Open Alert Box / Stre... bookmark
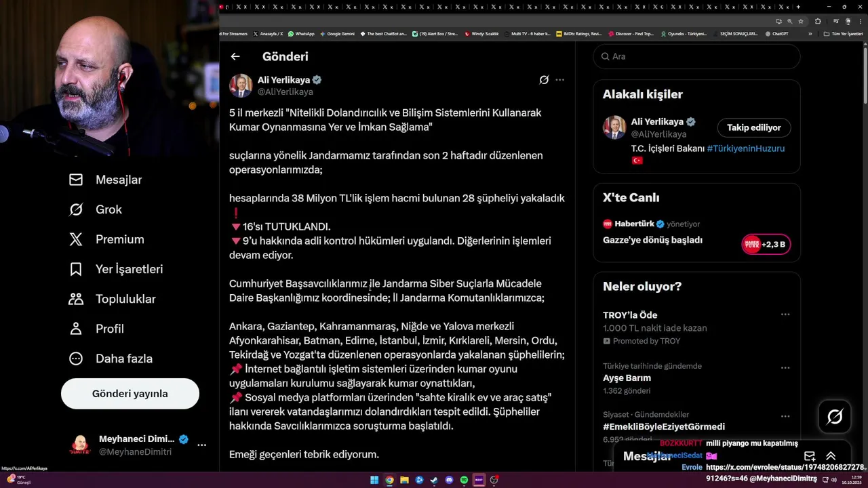The width and height of the screenshot is (868, 488). (435, 33)
